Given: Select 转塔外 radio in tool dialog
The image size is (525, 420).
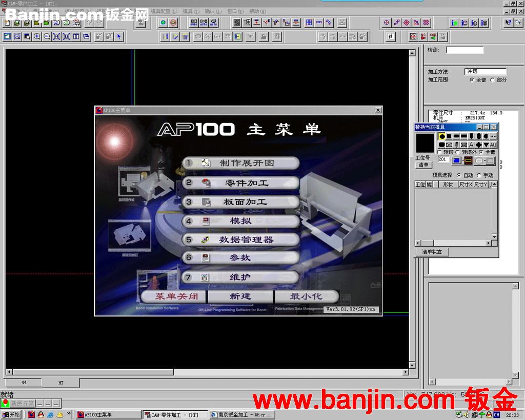Looking at the screenshot, I should click(458, 152).
